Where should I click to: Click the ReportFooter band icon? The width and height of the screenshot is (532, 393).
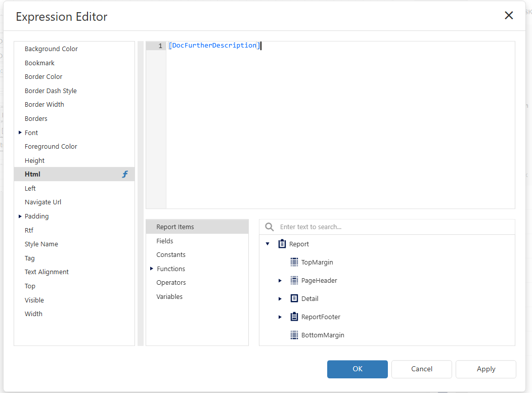294,317
